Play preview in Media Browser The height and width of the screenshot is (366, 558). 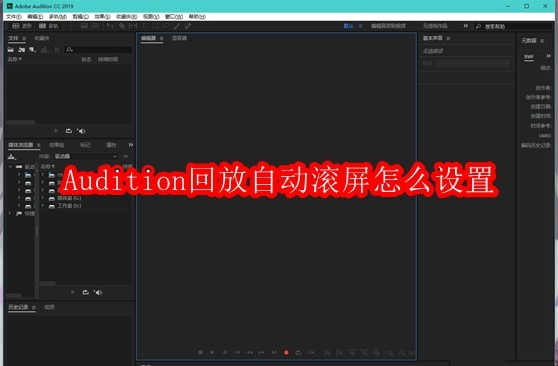pyautogui.click(x=73, y=292)
